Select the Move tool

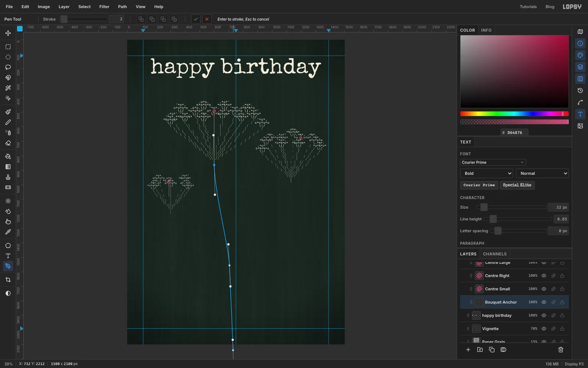[8, 33]
